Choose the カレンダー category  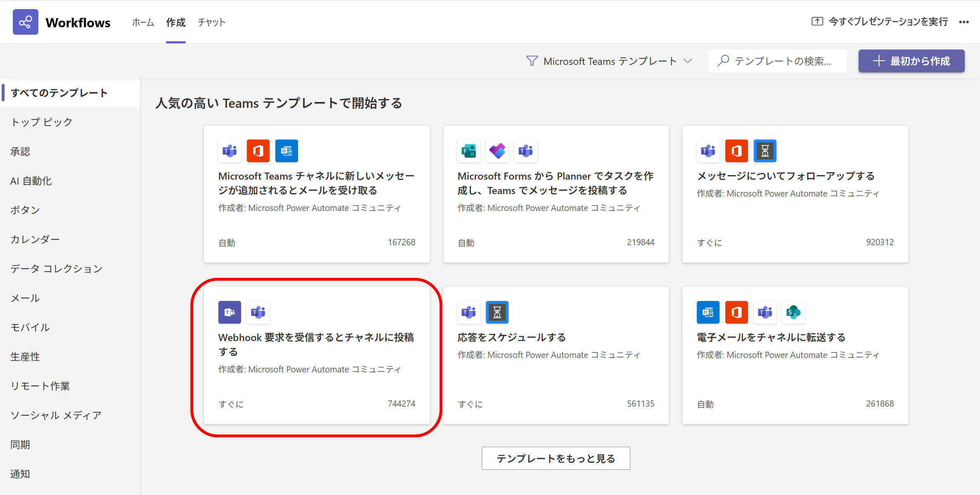[70, 239]
